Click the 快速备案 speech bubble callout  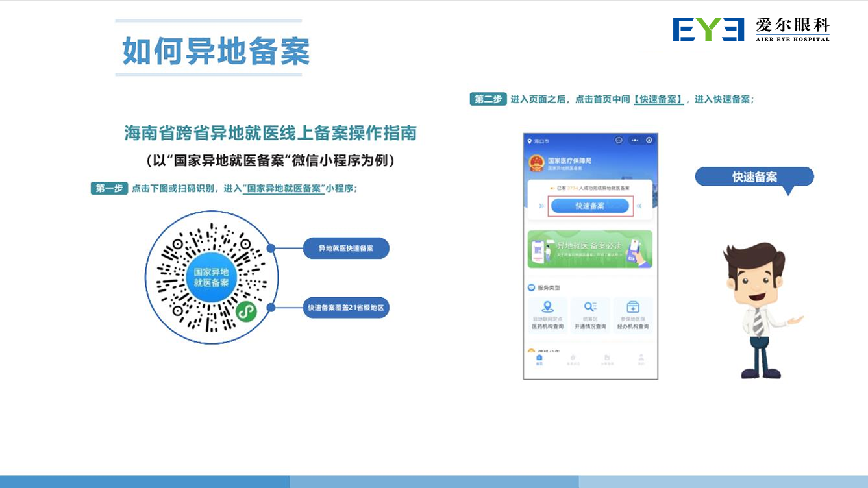pyautogui.click(x=754, y=177)
